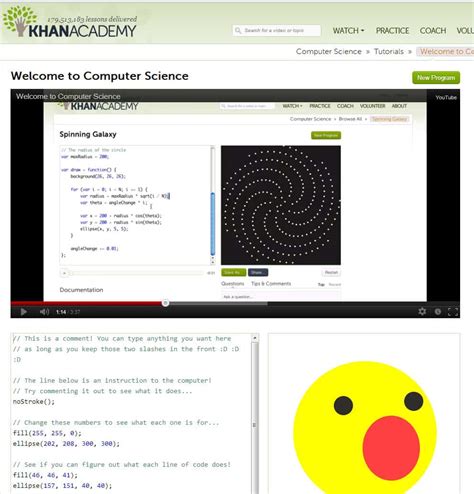Click the video progress bar handle
The image size is (474, 494).
(x=165, y=303)
